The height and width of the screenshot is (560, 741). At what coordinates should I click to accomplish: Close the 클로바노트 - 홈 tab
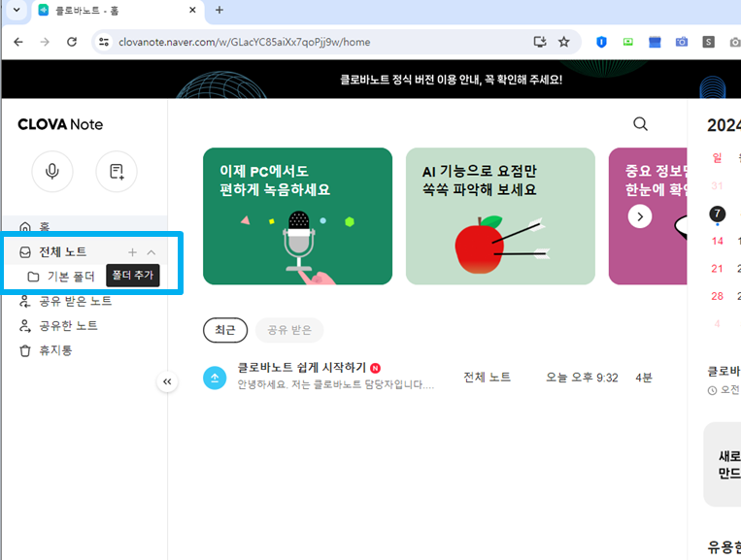tap(192, 10)
